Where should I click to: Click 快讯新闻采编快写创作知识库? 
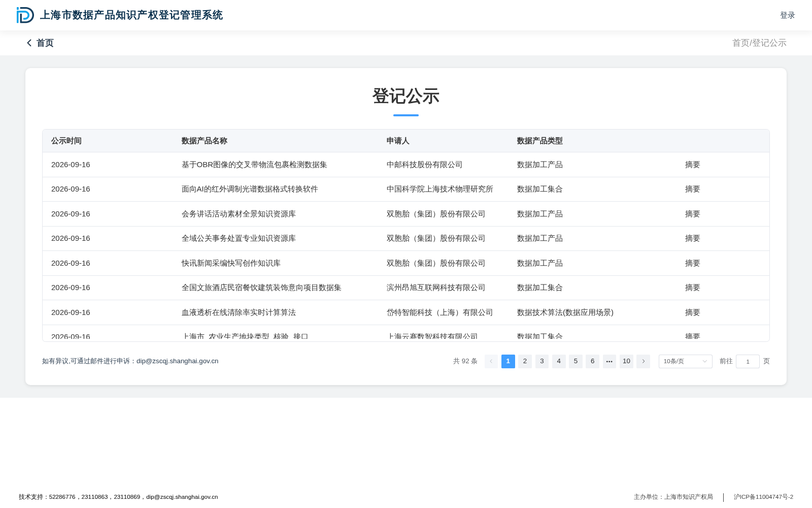[x=231, y=263]
